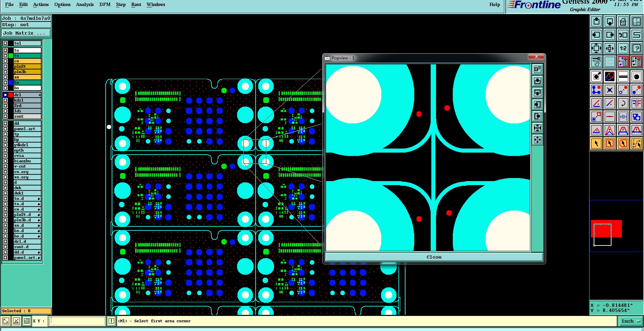Open the Rout menu
The width and height of the screenshot is (644, 331).
pos(136,4)
